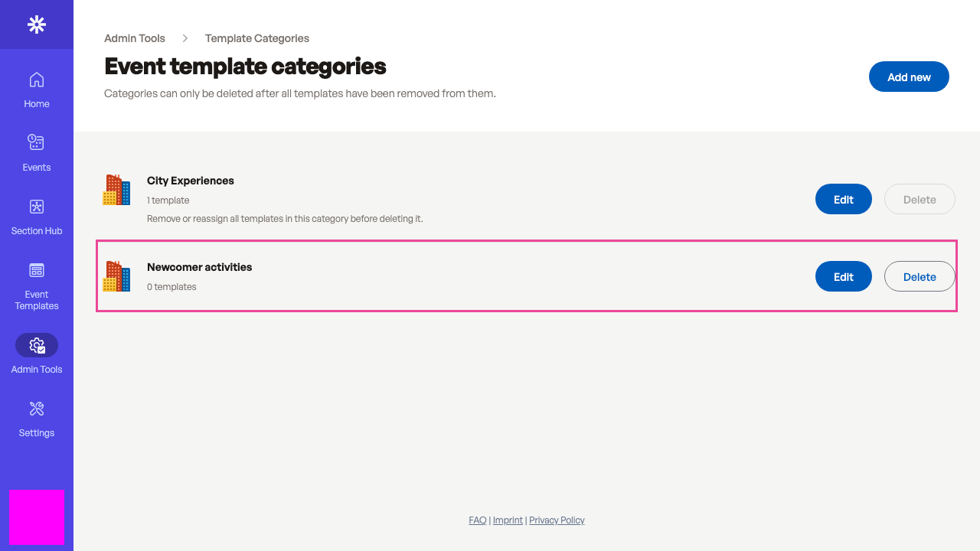Edit the Newcomer activities category

tap(844, 276)
